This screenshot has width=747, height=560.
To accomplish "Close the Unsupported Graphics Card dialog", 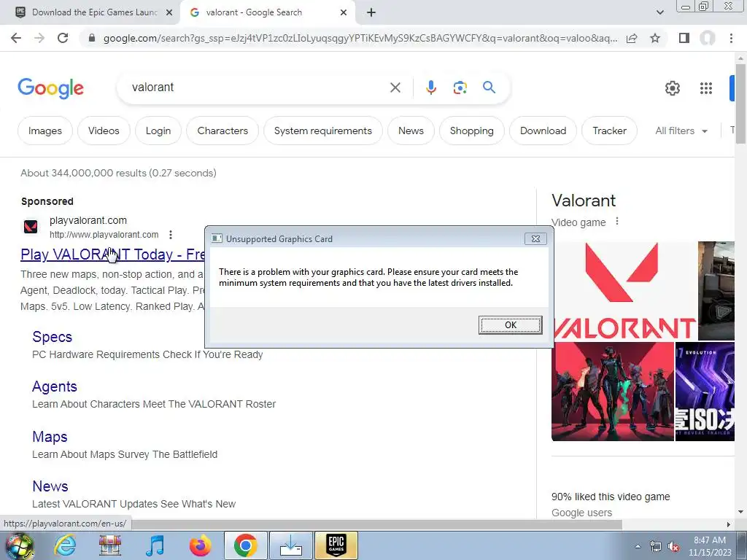I will 535,238.
